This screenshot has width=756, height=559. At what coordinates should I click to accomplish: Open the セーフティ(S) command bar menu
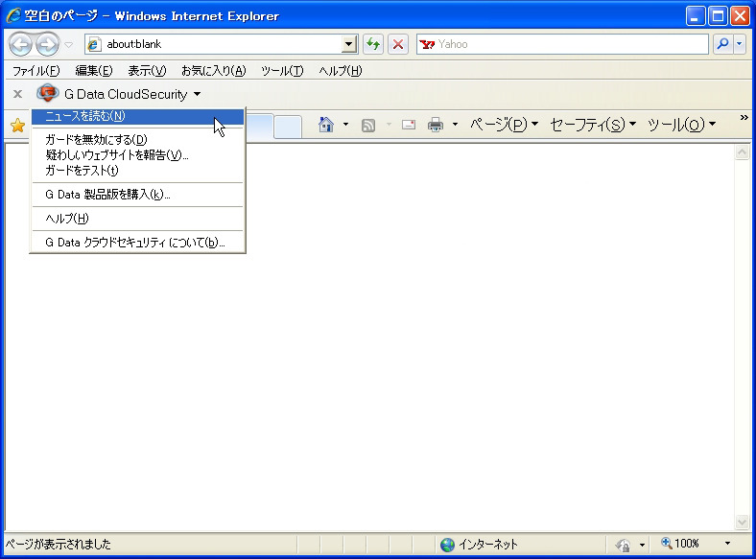[x=593, y=125]
